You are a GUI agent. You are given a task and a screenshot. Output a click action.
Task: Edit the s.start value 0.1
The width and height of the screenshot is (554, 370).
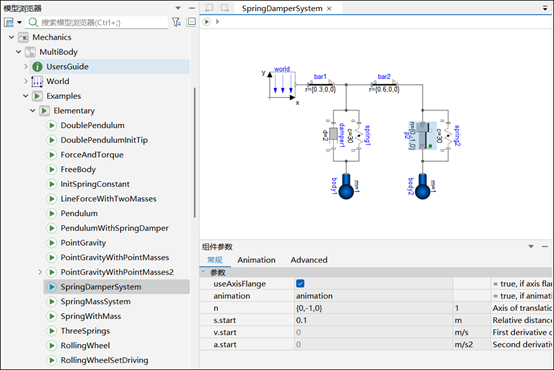373,320
